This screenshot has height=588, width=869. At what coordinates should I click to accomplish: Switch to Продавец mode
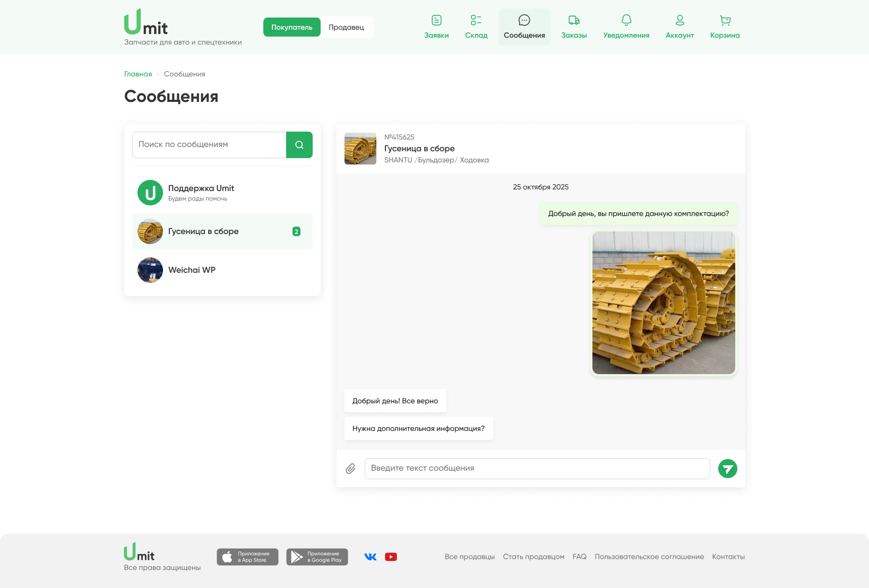click(x=346, y=27)
